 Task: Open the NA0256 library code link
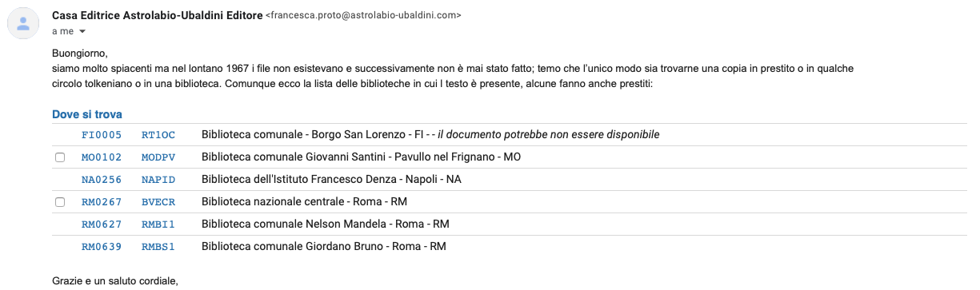102,180
